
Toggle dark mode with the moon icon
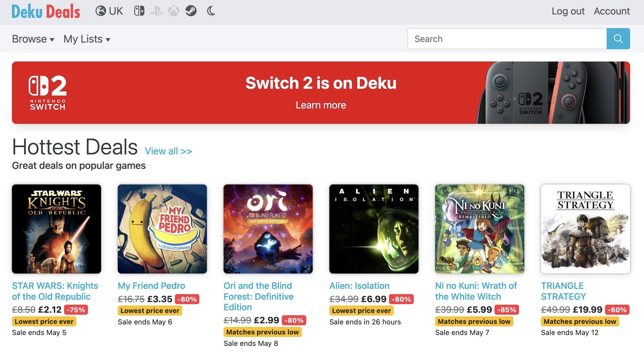point(211,11)
